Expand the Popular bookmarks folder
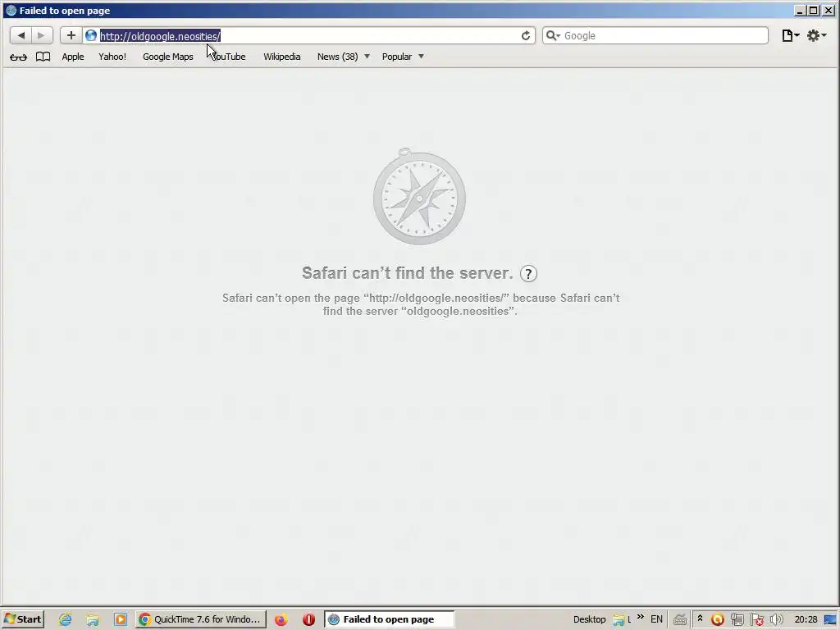Screen dimensions: 840x630 (403, 57)
